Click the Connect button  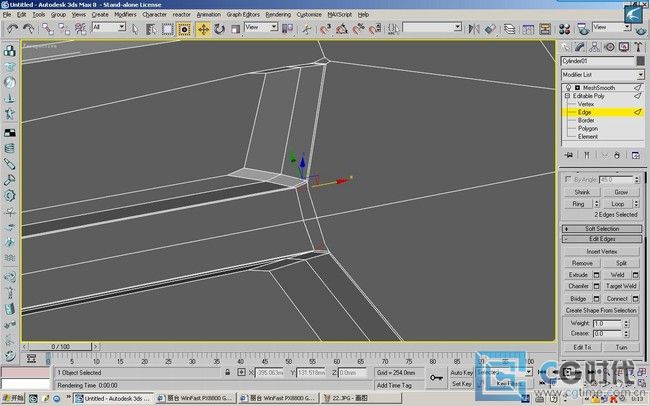(x=617, y=299)
